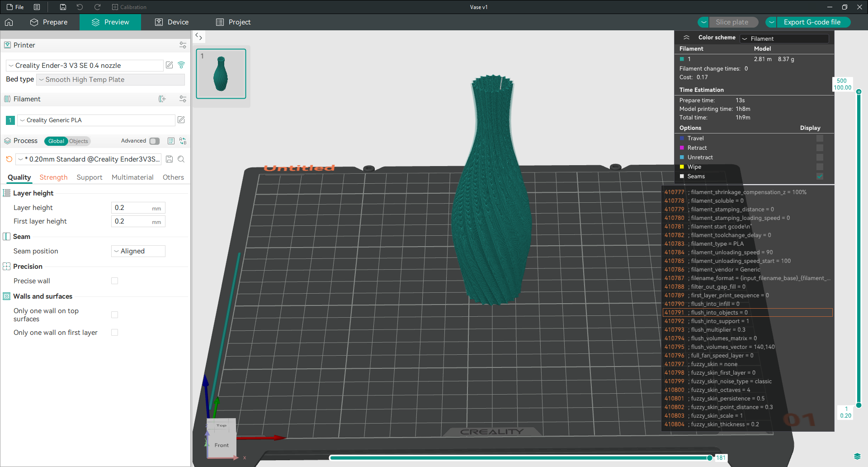Select the Global process scope
The height and width of the screenshot is (467, 868).
click(56, 141)
